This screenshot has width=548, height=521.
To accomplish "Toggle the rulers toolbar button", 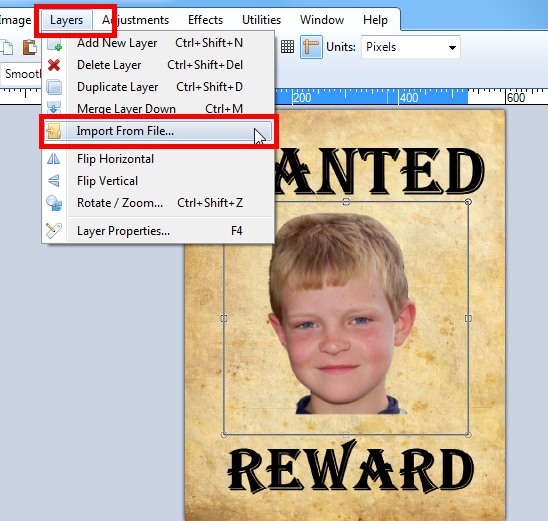I will pyautogui.click(x=311, y=47).
